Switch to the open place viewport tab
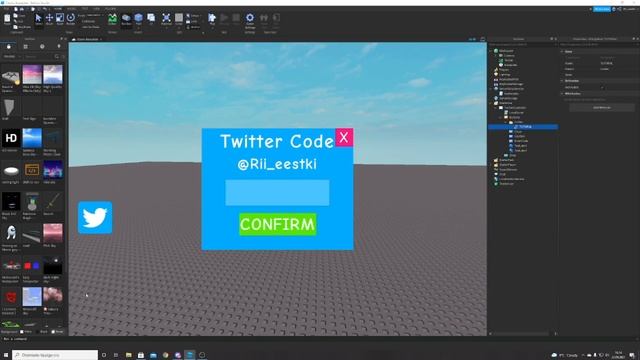This screenshot has width=640, height=360. pyautogui.click(x=88, y=39)
